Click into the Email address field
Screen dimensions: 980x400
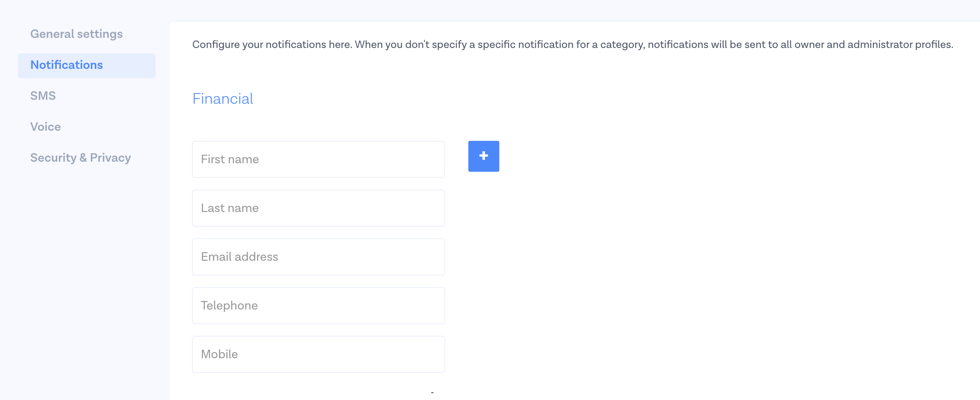[318, 257]
